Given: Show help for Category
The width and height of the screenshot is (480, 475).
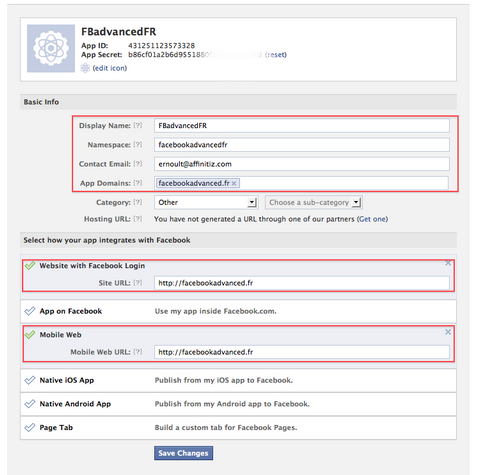Looking at the screenshot, I should 138,202.
